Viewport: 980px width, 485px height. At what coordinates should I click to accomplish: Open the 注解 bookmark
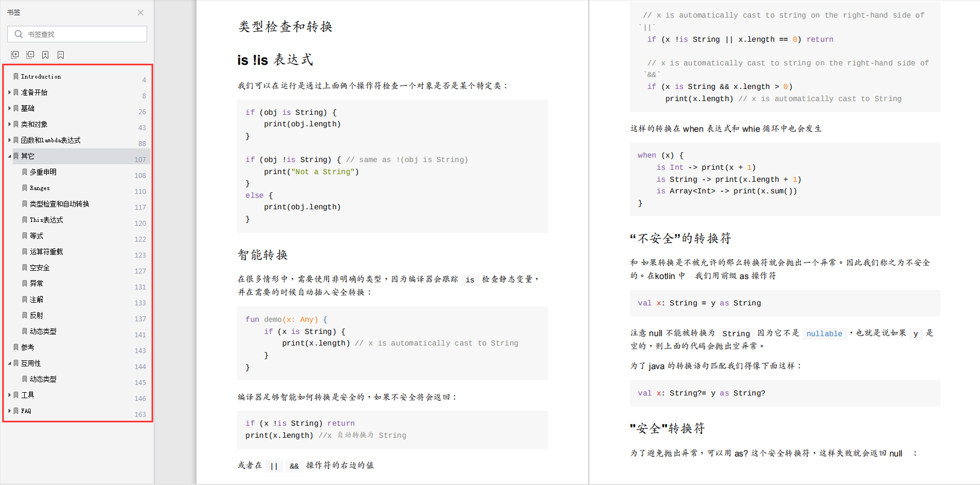pos(36,299)
